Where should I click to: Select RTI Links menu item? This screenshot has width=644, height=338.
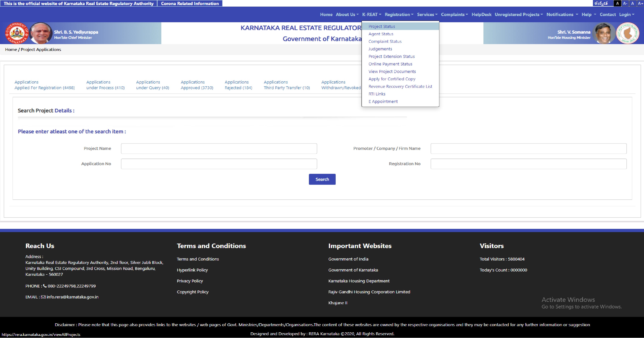point(400,94)
